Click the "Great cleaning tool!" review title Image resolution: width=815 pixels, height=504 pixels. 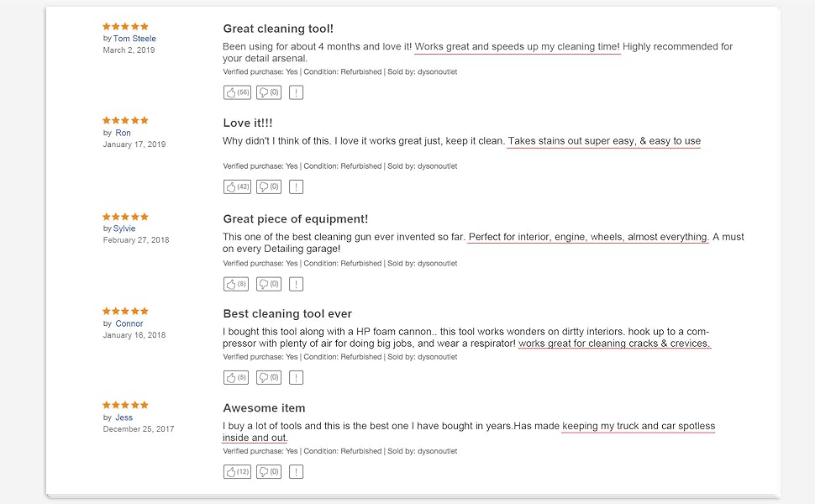click(x=278, y=29)
